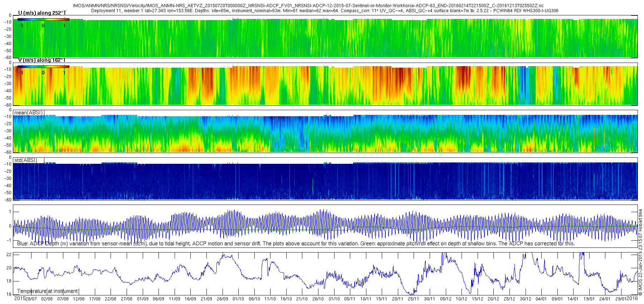Click the 2016 year label on time axis
The width and height of the screenshot is (644, 304).
tap(632, 299)
